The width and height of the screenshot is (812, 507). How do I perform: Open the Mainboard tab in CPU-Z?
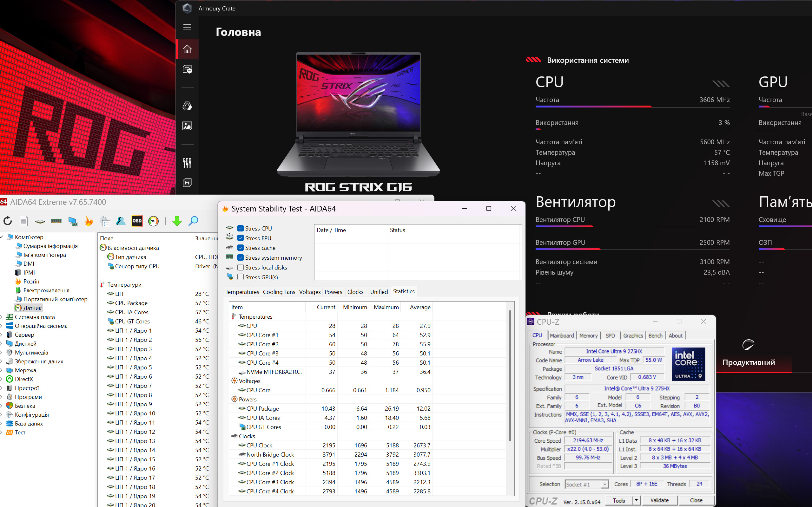pos(562,335)
